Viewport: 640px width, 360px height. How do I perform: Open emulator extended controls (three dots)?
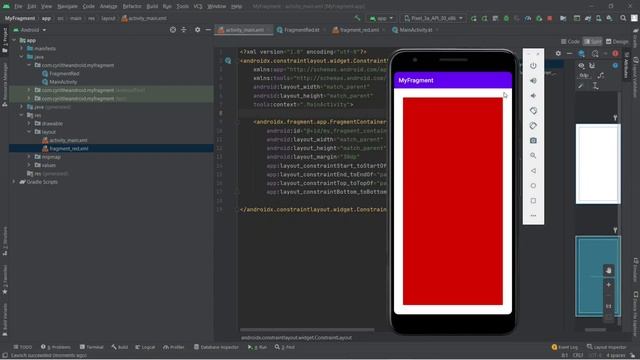click(x=533, y=216)
